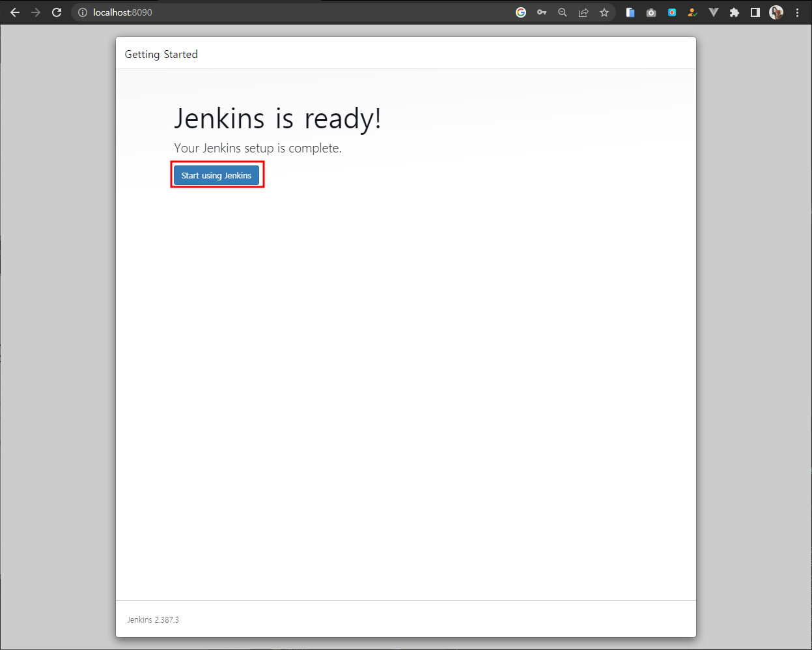812x650 pixels.
Task: Open the Google icon in address bar
Action: 521,12
